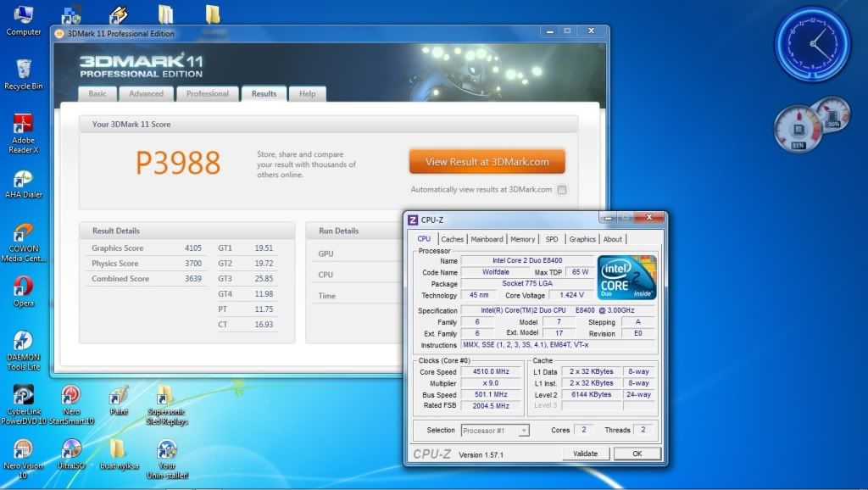Select the AHA Dialer desktop shortcut

(x=23, y=184)
